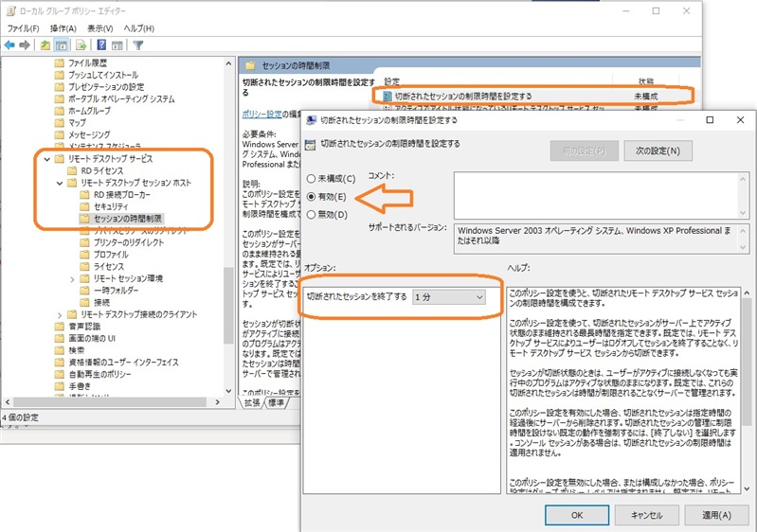Screen dimensions: 757x532
Task: Click the folder icon beside マップ
Action: click(x=60, y=122)
